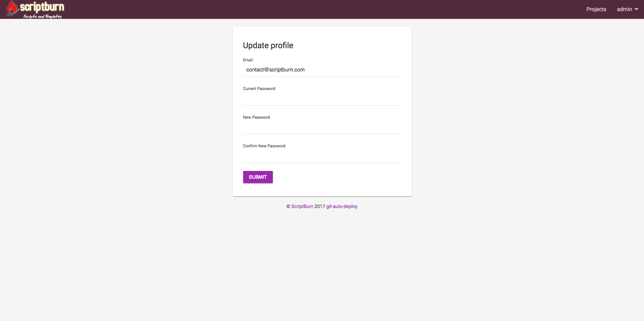Click the New Password label text
The height and width of the screenshot is (321, 644).
[x=256, y=117]
